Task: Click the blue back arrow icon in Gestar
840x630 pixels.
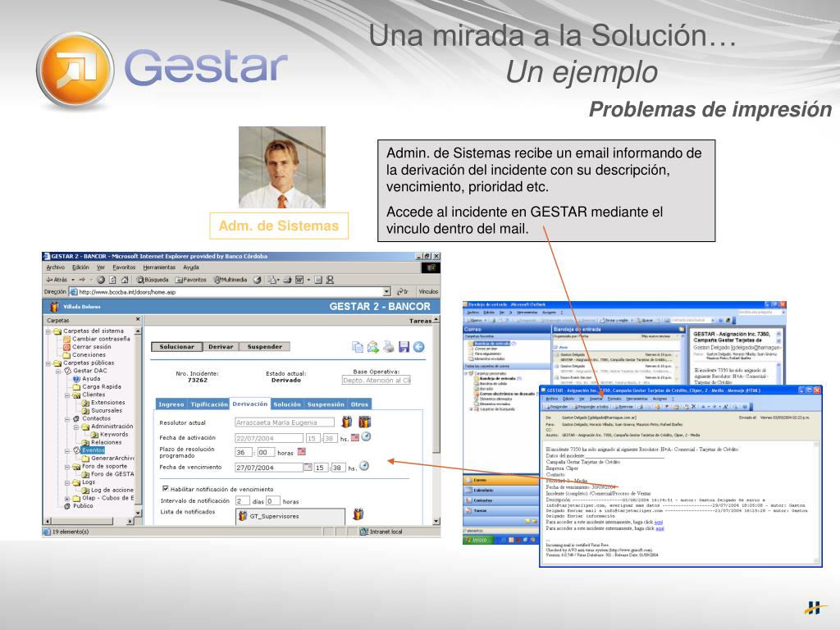Action: pyautogui.click(x=419, y=347)
